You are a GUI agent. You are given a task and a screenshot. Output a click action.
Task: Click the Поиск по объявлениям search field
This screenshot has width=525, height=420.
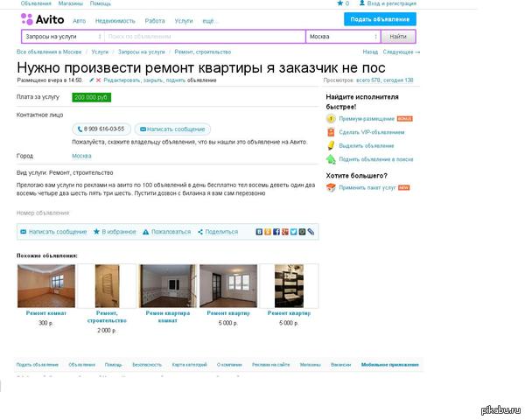[204, 37]
